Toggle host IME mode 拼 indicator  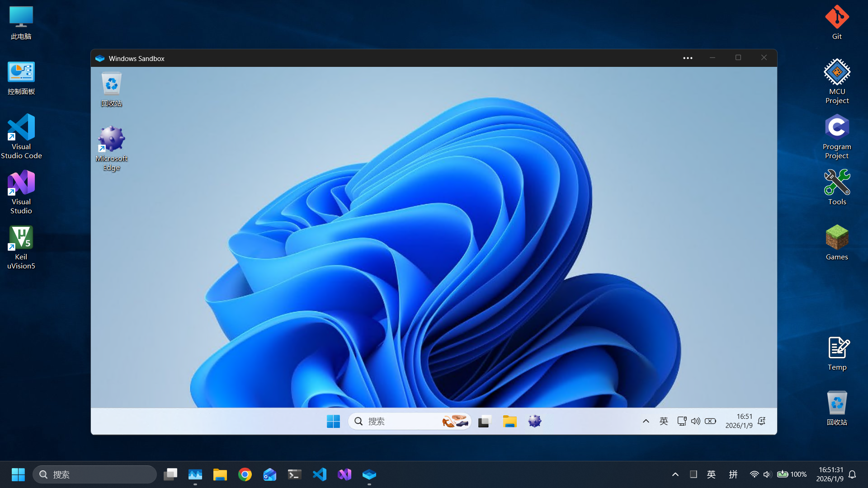click(x=733, y=474)
